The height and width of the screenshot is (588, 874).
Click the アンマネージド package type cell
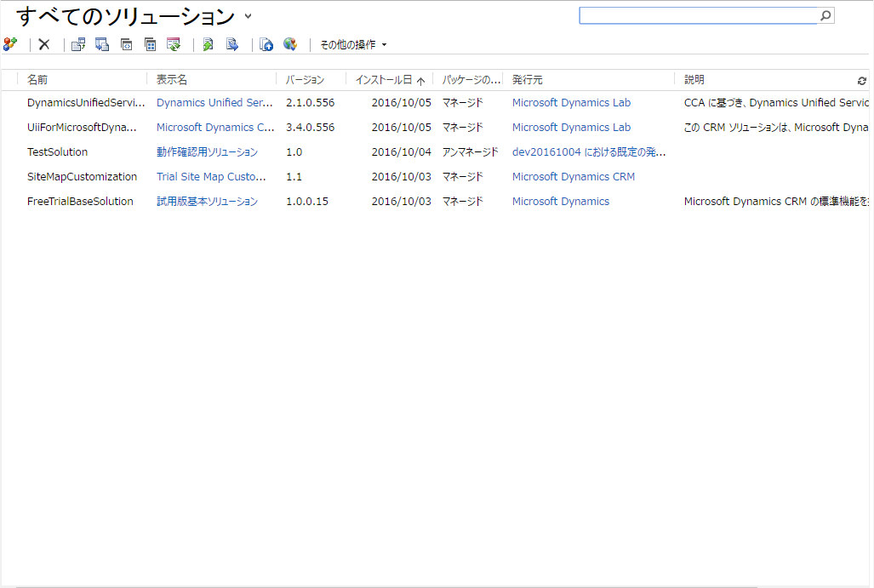pos(470,152)
